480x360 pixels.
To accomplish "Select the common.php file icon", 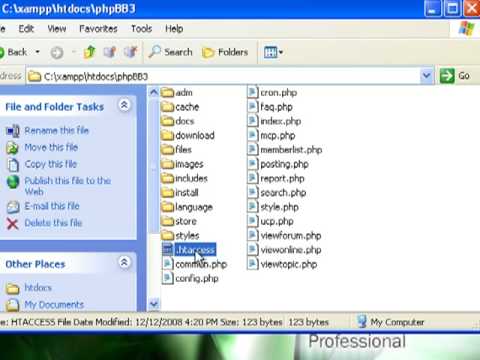I will (168, 264).
